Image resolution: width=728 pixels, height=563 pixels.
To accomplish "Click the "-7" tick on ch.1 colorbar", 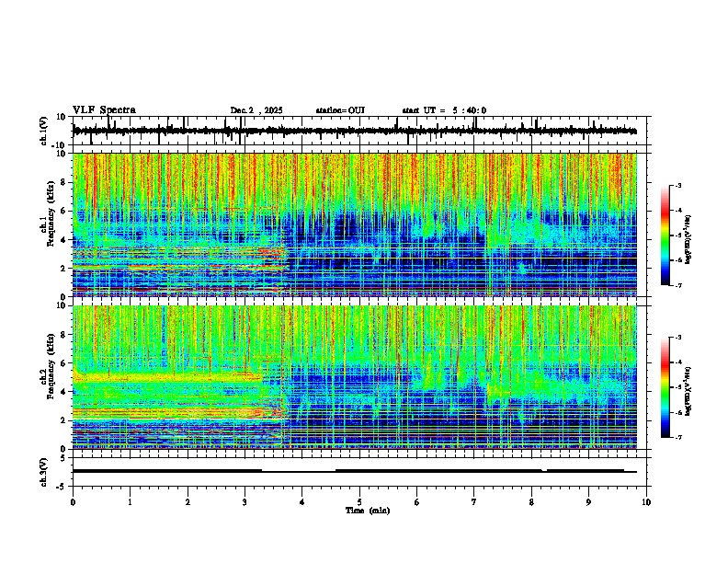I will (677, 285).
